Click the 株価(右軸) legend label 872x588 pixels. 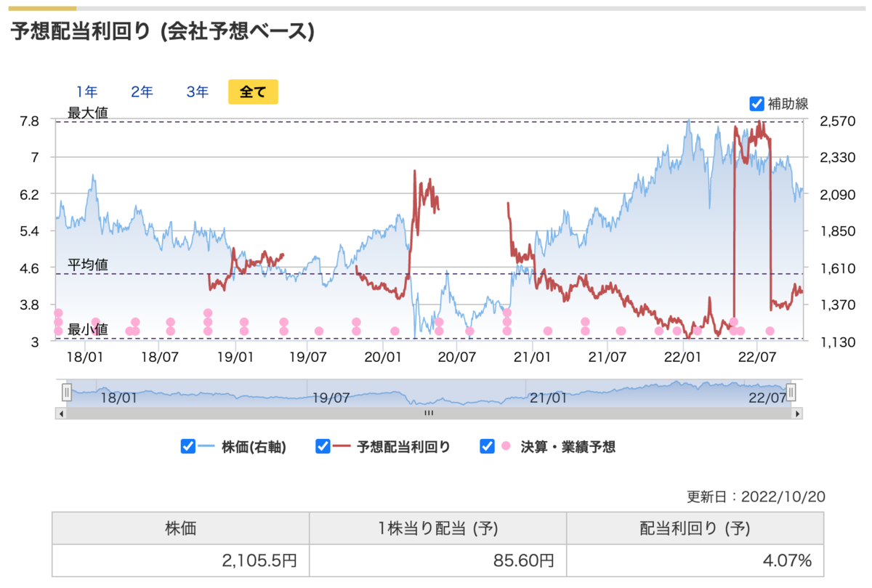coord(254,447)
